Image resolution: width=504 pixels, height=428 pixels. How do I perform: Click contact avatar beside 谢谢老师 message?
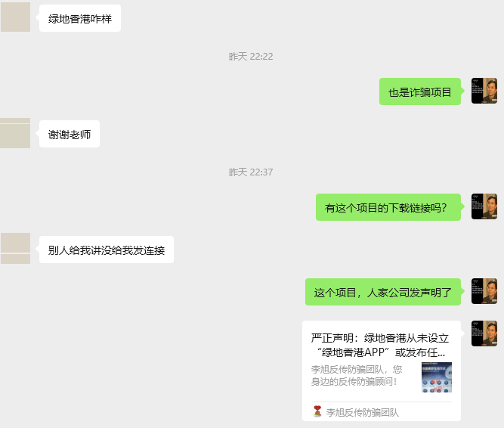(15, 133)
